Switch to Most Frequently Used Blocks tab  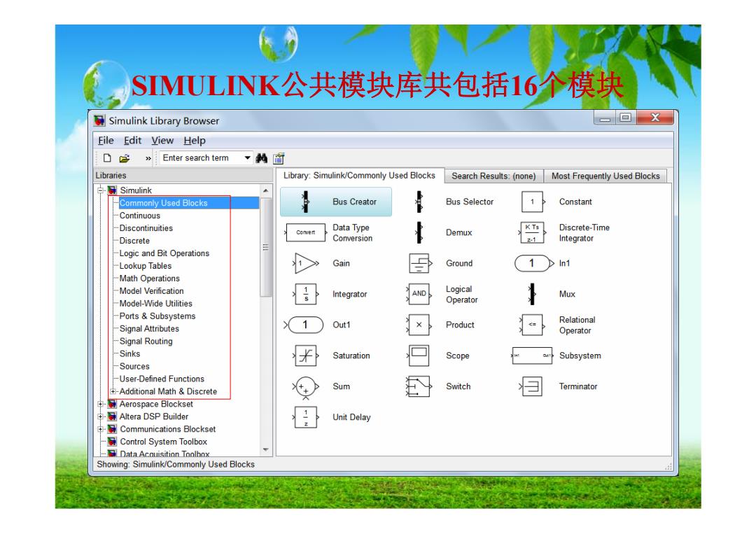coord(605,176)
